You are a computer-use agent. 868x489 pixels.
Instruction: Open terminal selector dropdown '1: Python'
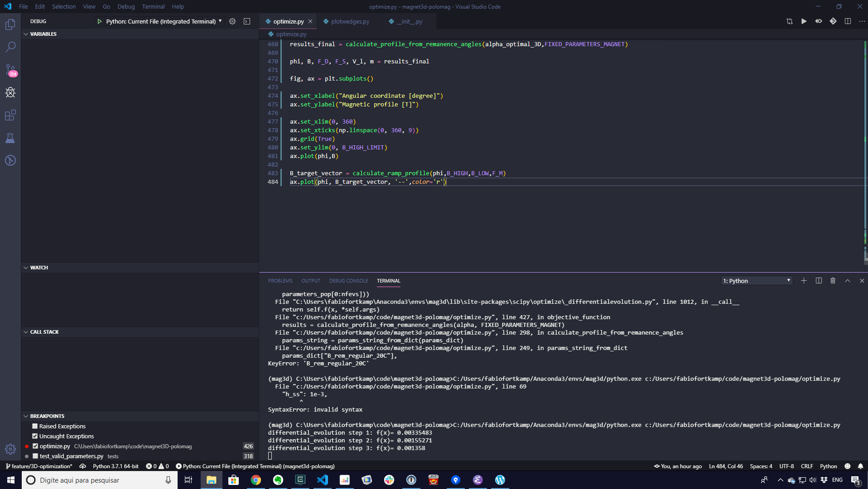click(x=757, y=281)
